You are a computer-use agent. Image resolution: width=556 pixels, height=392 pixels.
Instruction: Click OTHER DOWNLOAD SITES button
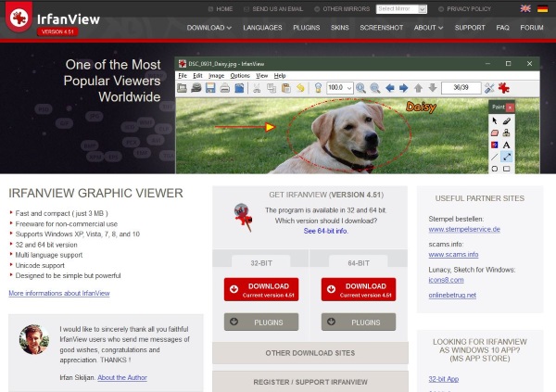(310, 353)
